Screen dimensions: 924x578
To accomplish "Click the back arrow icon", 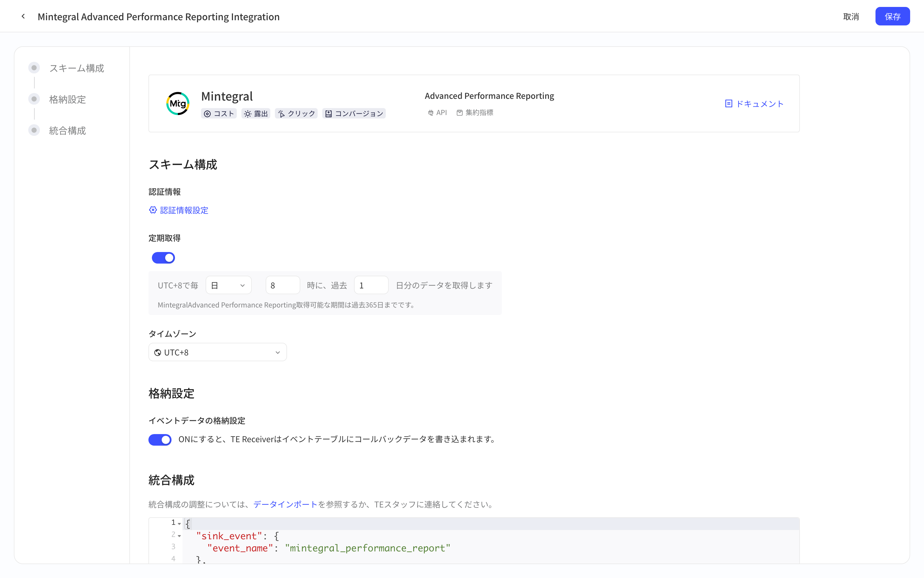I will coord(23,16).
